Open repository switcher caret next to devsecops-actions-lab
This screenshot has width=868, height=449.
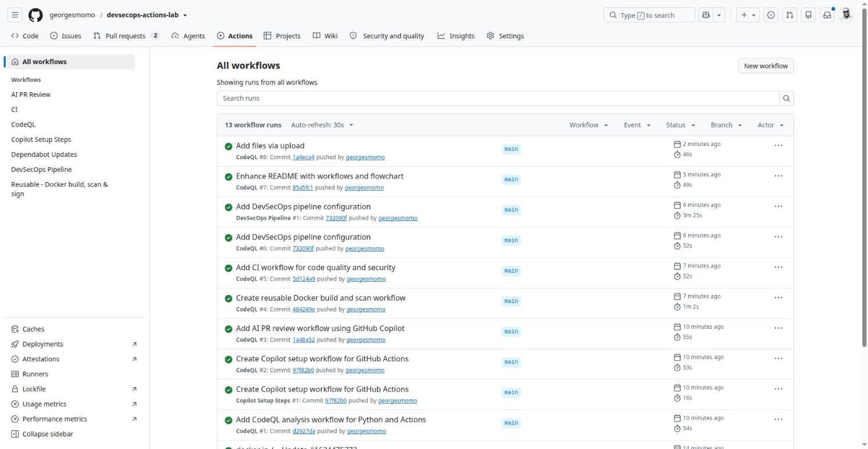point(185,15)
